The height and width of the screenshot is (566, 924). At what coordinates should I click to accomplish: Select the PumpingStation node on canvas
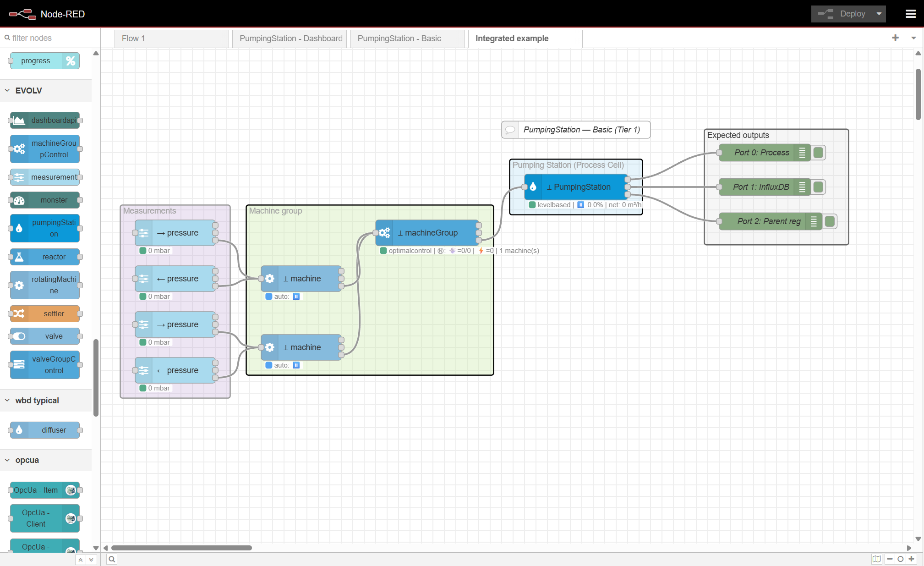point(576,187)
